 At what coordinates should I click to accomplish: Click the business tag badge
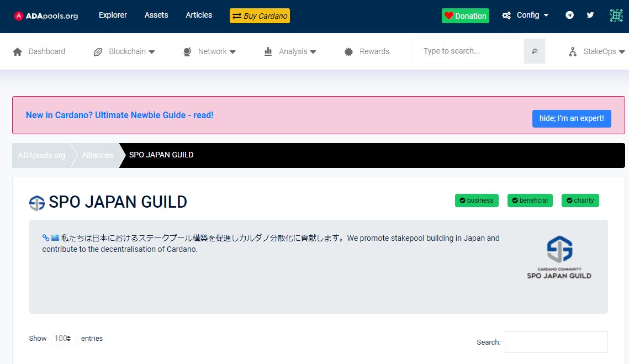[477, 201]
